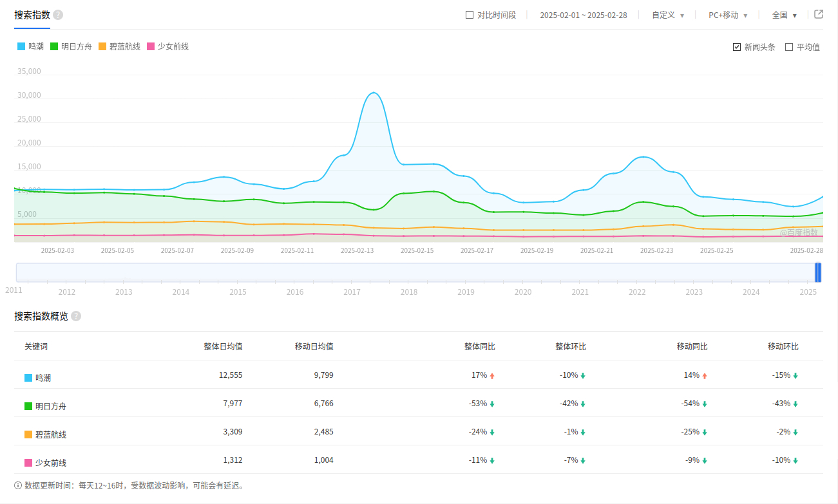Viewport: 838px width, 504px height.
Task: Toggle 碧蓝航线 series in chart legend
Action: coord(119,46)
